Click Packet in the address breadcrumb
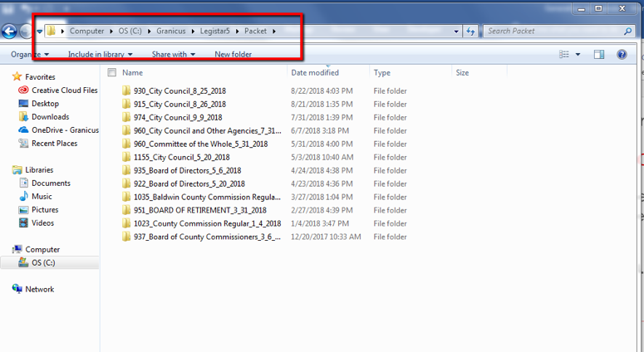 [255, 32]
